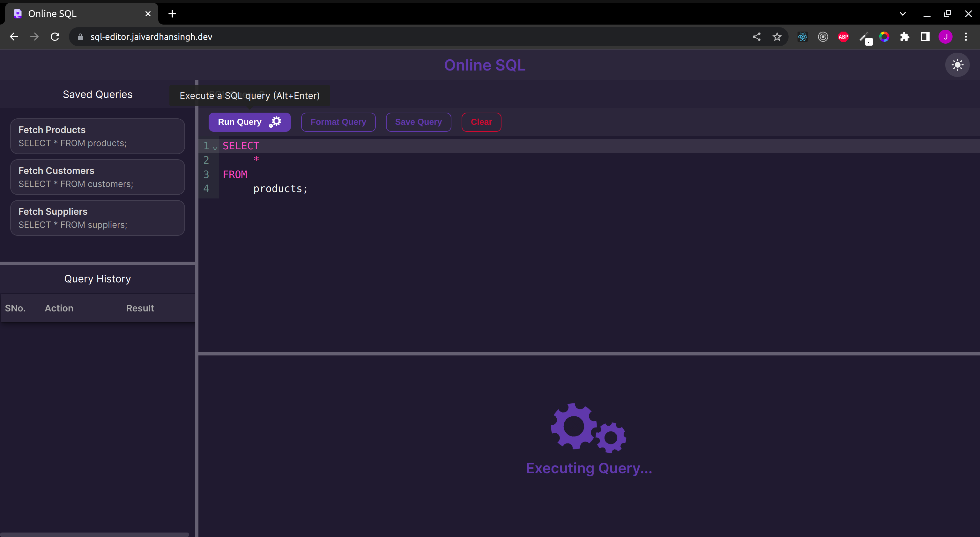980x537 pixels.
Task: Open the browser side panel icon
Action: [925, 37]
